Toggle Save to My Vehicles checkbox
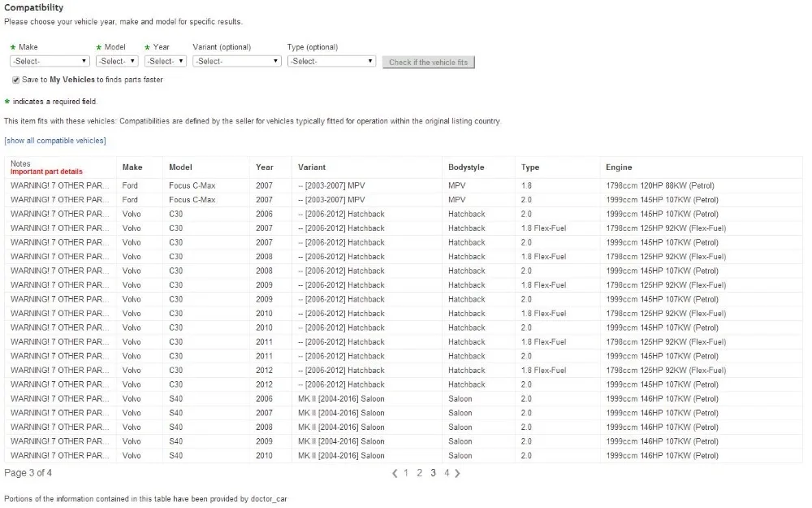Image resolution: width=812 pixels, height=508 pixels. pos(16,80)
